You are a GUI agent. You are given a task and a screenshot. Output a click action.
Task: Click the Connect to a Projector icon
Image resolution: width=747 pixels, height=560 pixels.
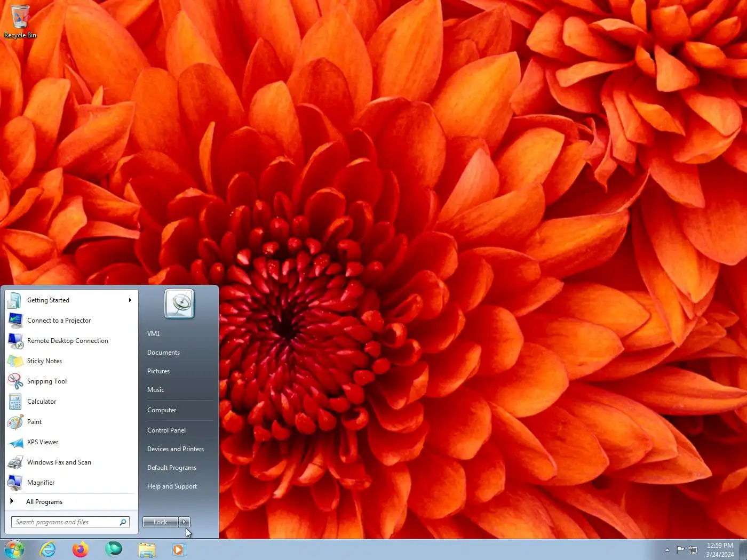pos(15,321)
